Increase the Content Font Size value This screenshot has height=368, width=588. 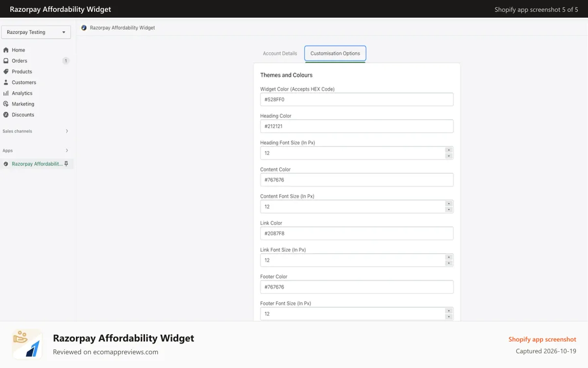(449, 204)
